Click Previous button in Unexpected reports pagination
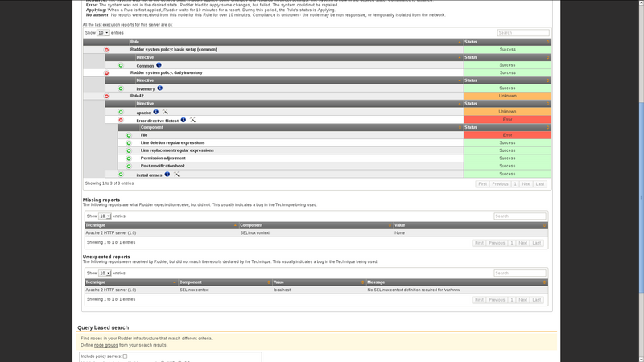 point(497,300)
